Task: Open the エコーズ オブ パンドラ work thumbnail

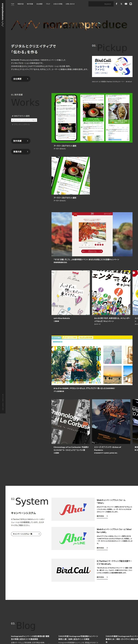Action: (x=111, y=421)
